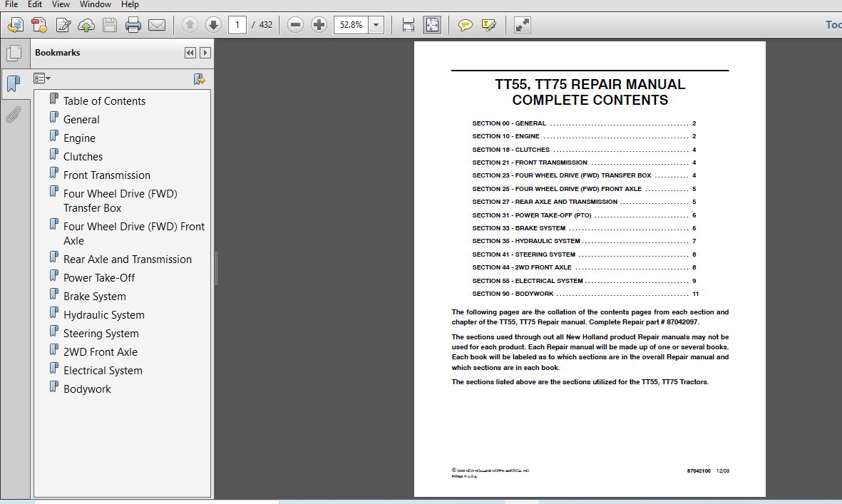Click the TT55, TT75 REPAIR MANUAL title
The image size is (842, 504).
[x=590, y=84]
